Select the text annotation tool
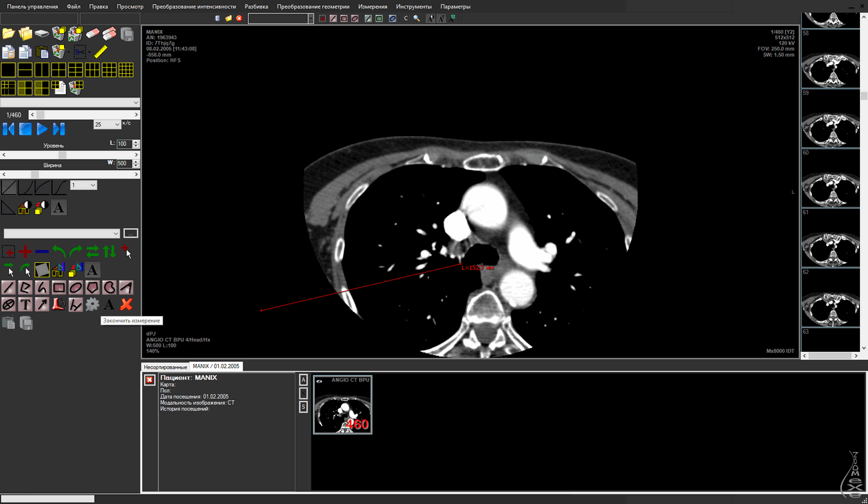The image size is (868, 504). coord(26,305)
